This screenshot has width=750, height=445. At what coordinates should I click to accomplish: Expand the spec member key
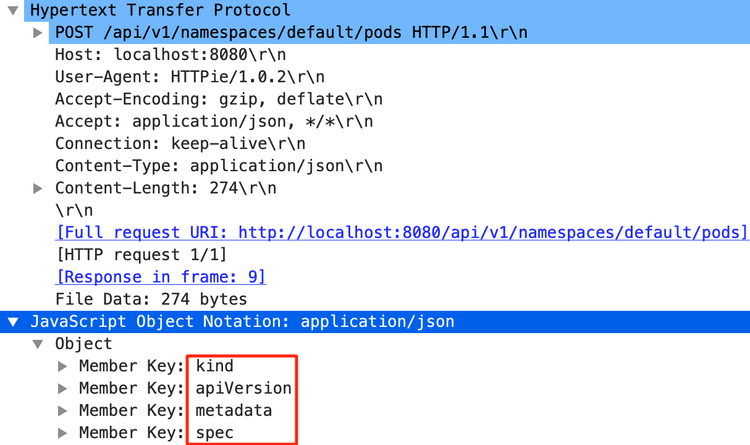tap(63, 432)
